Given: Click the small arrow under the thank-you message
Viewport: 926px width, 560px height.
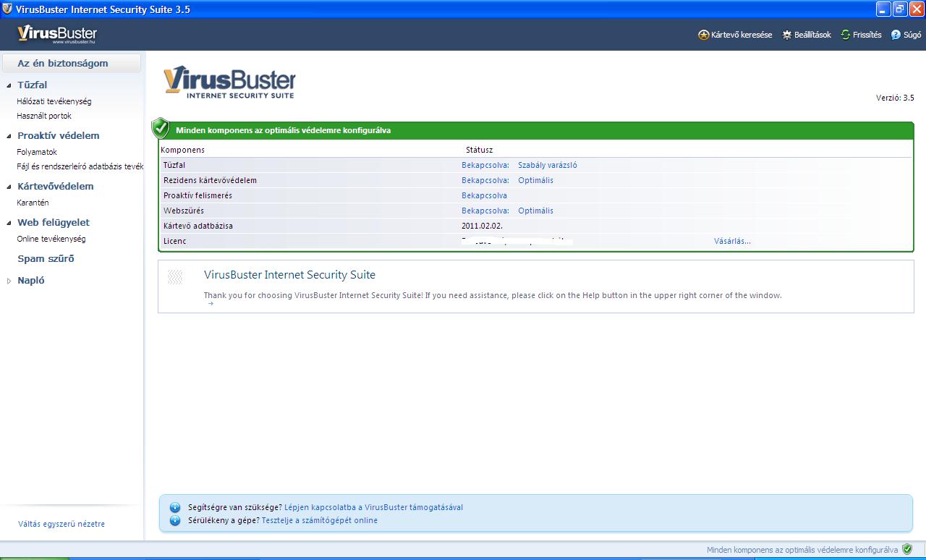Looking at the screenshot, I should coord(211,304).
